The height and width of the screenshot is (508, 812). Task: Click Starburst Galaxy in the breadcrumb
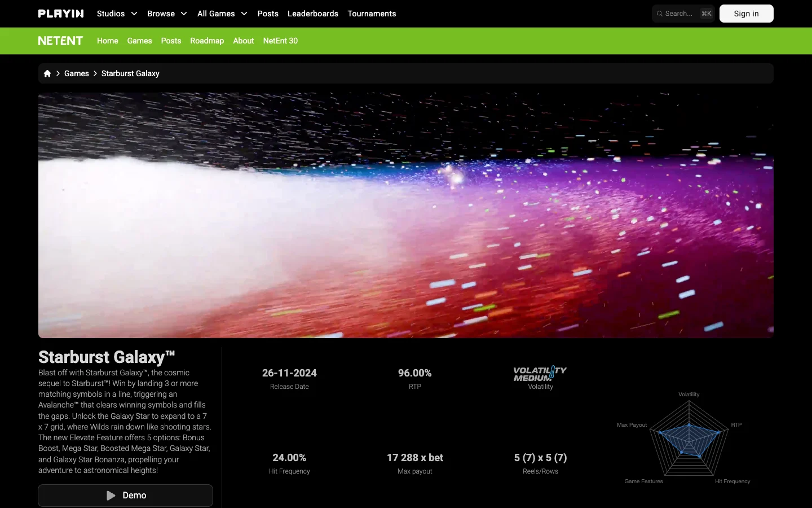pos(130,73)
